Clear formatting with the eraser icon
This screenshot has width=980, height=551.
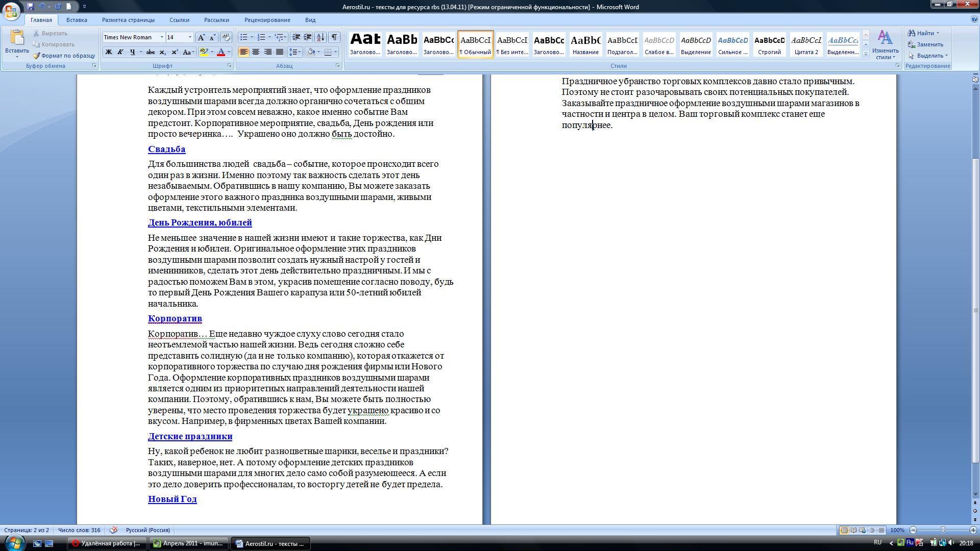(226, 37)
